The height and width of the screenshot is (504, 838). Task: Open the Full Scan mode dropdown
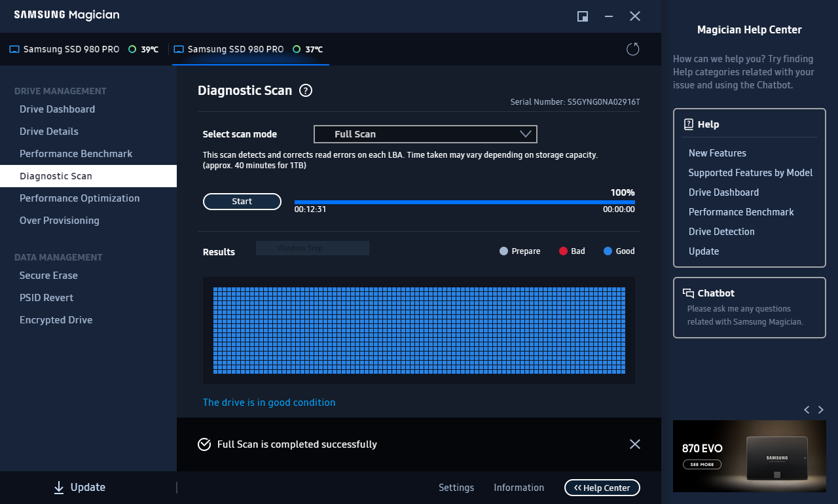pos(426,134)
